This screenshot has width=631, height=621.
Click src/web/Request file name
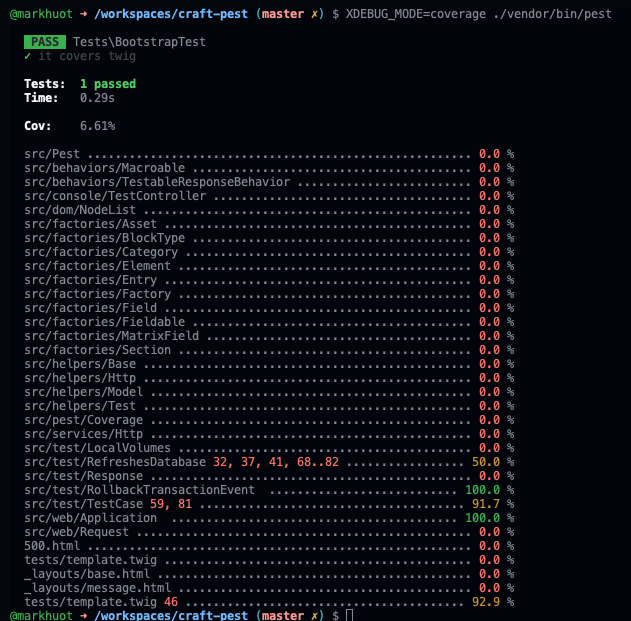tap(76, 532)
